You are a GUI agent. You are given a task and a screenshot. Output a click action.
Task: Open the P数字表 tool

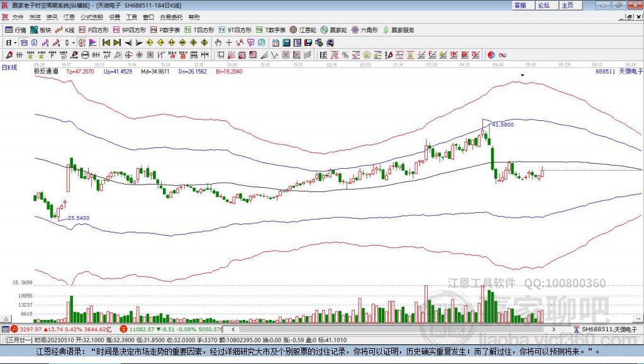click(165, 30)
